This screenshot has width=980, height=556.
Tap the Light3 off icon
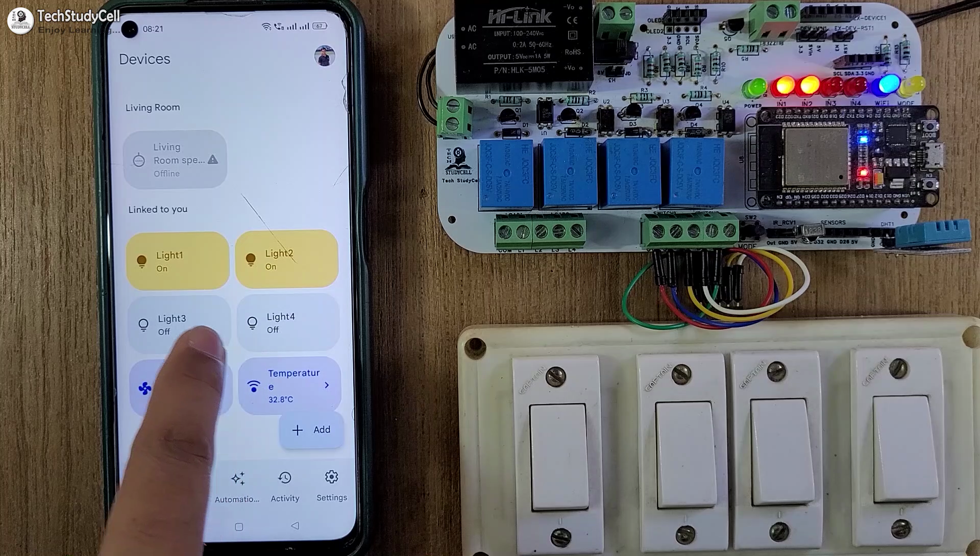pyautogui.click(x=143, y=324)
